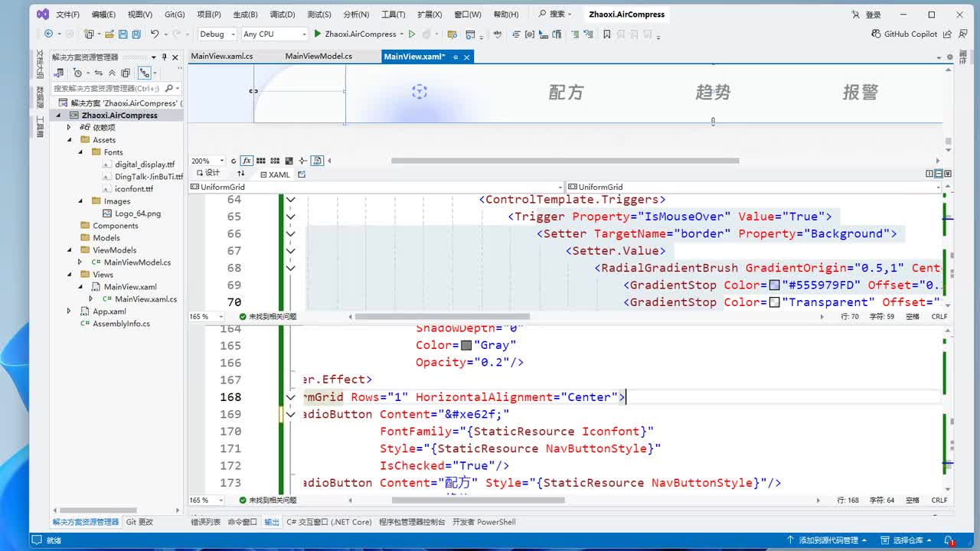Viewport: 980px width, 551px height.
Task: Click 添加到源代码管理 in status bar
Action: coord(828,540)
